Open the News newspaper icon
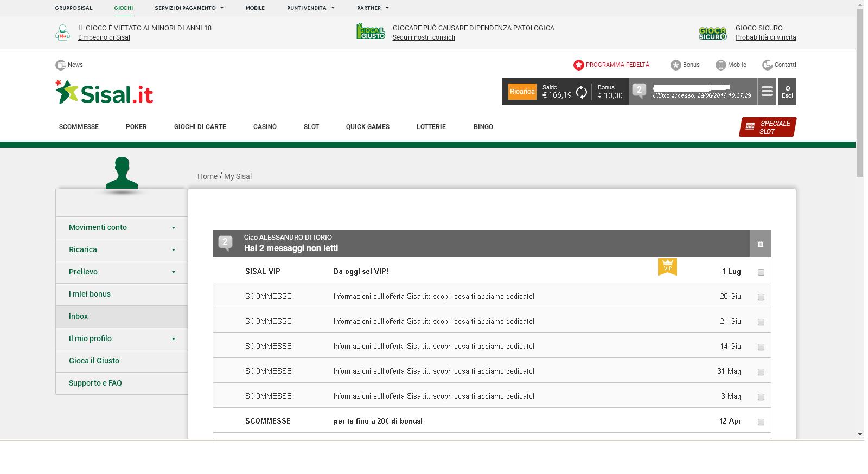 (60, 65)
